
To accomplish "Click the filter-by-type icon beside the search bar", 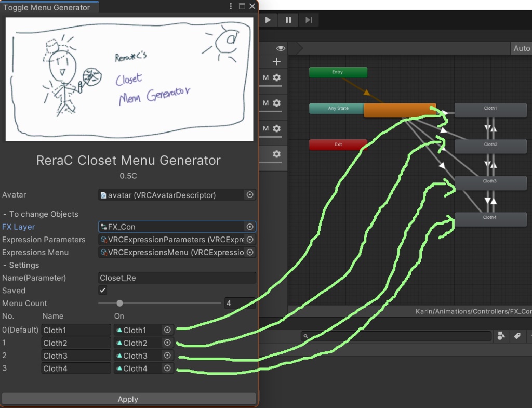I will [501, 336].
